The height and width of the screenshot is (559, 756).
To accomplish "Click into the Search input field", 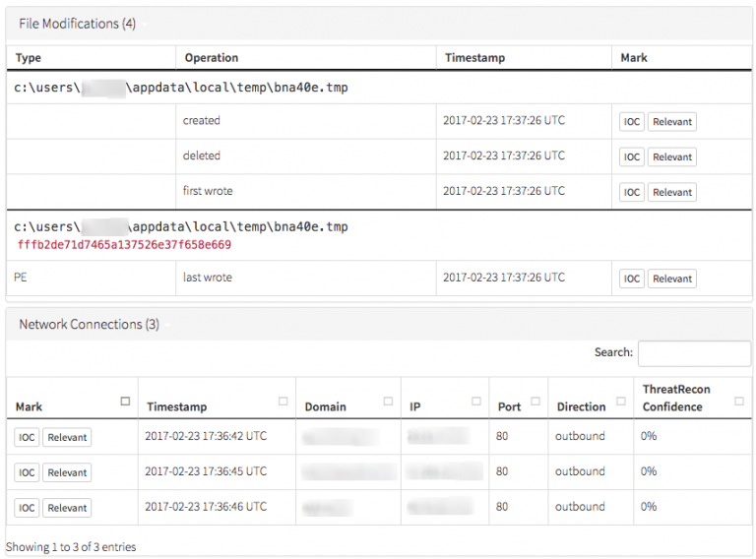I will point(693,353).
